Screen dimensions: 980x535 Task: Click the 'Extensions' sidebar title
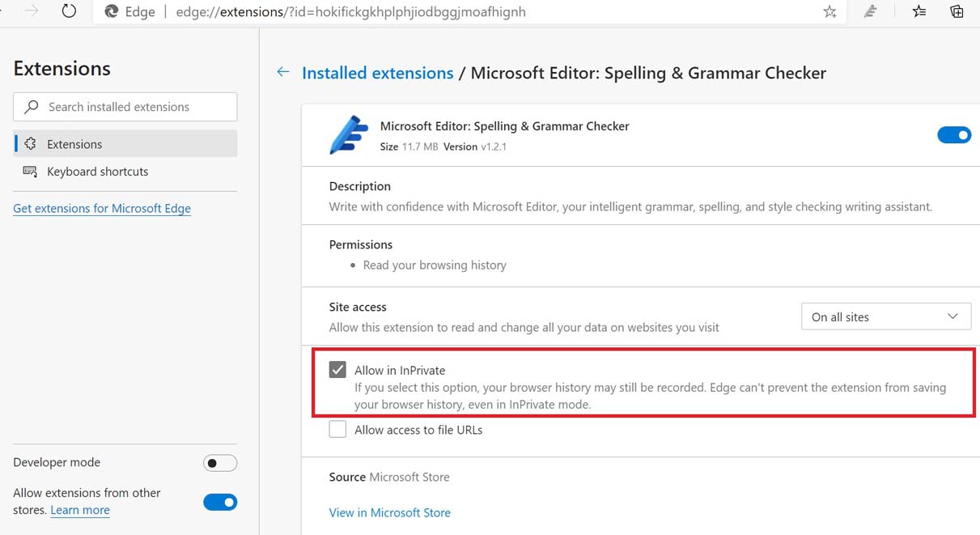pyautogui.click(x=62, y=69)
